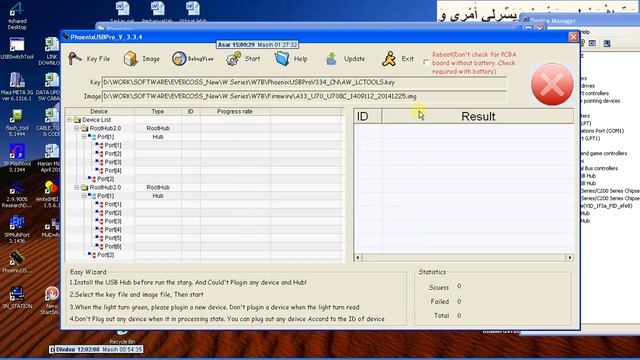Viewport: 640px width, 360px height.
Task: Click ID header in result table
Action: 367,116
